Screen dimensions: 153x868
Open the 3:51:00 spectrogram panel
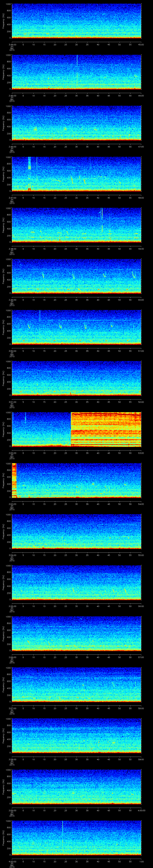tap(76, 378)
